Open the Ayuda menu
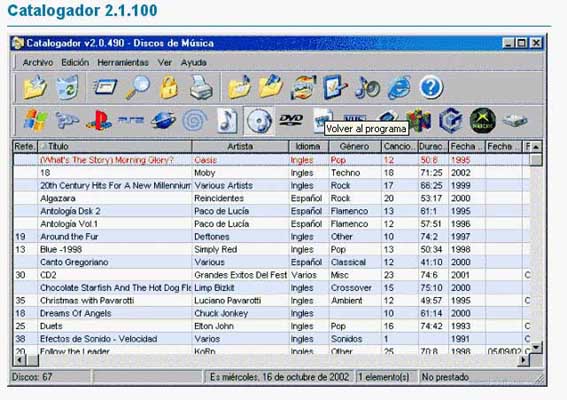The image size is (567, 400). point(193,63)
